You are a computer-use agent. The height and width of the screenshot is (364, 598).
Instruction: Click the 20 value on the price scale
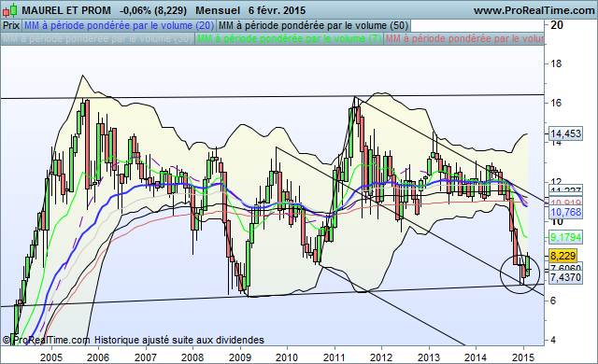[x=557, y=25]
